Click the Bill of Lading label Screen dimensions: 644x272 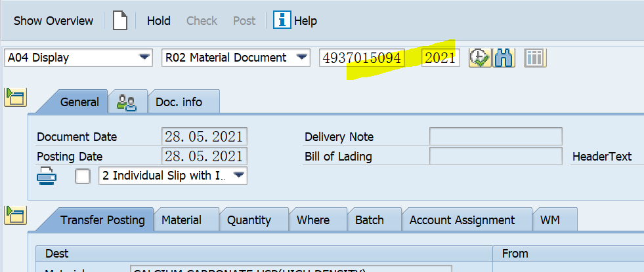338,157
